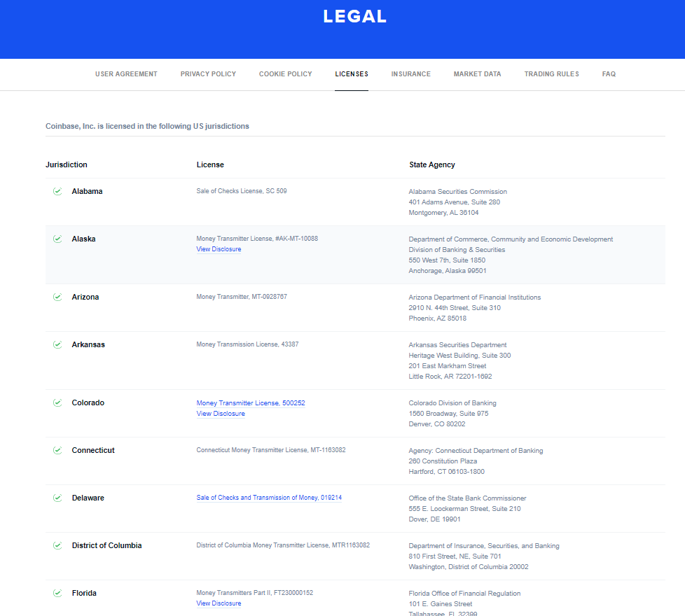Open Colorado Money Transmitter License 500252 link

pyautogui.click(x=250, y=403)
